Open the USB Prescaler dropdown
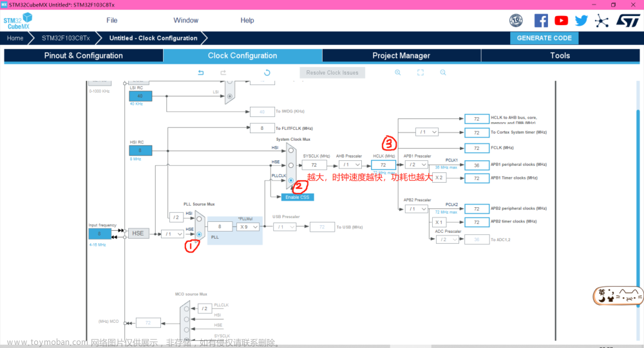 [285, 227]
